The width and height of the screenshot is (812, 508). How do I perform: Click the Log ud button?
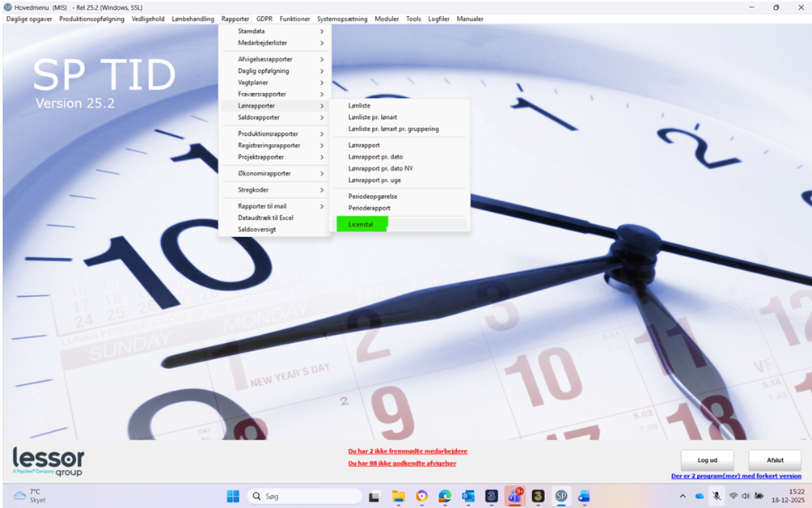point(707,460)
